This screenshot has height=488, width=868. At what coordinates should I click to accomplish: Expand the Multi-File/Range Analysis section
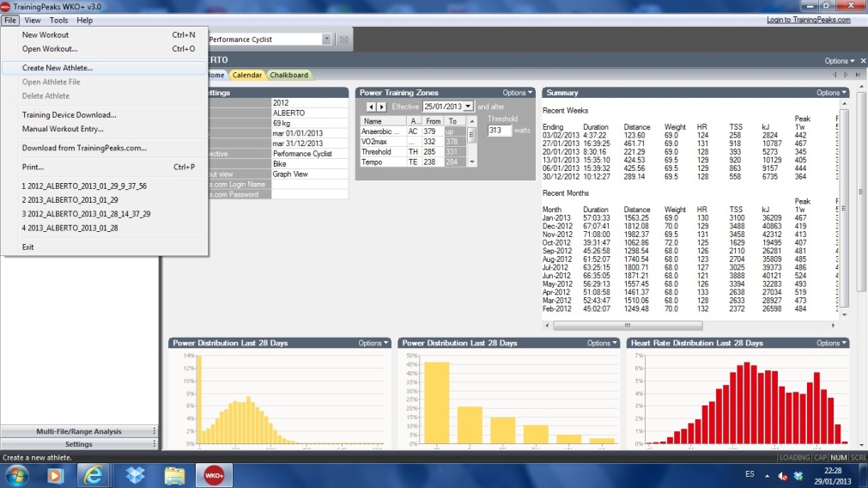[x=79, y=431]
